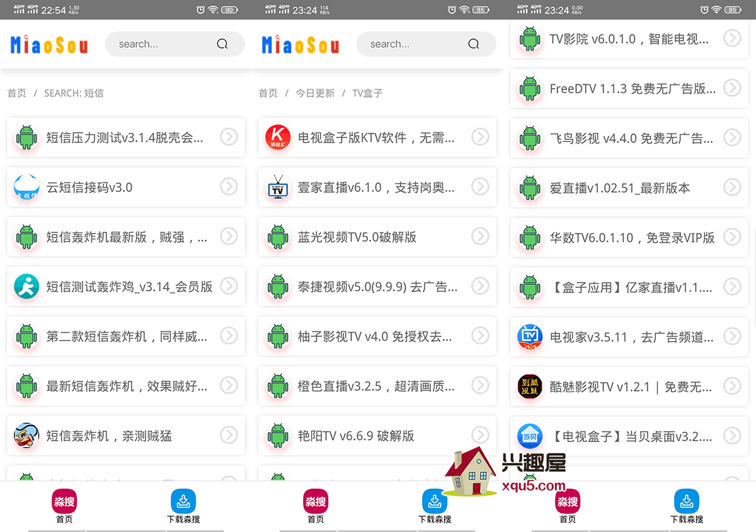Click the arrow on the 云短信接码v3.0 row
The width and height of the screenshot is (756, 532).
click(x=229, y=186)
